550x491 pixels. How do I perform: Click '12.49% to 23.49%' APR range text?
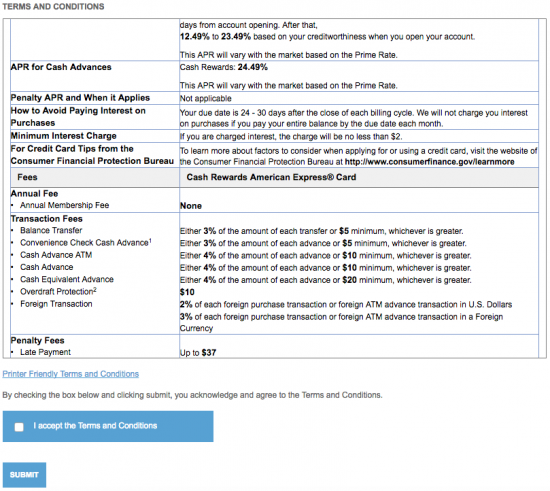click(x=215, y=37)
